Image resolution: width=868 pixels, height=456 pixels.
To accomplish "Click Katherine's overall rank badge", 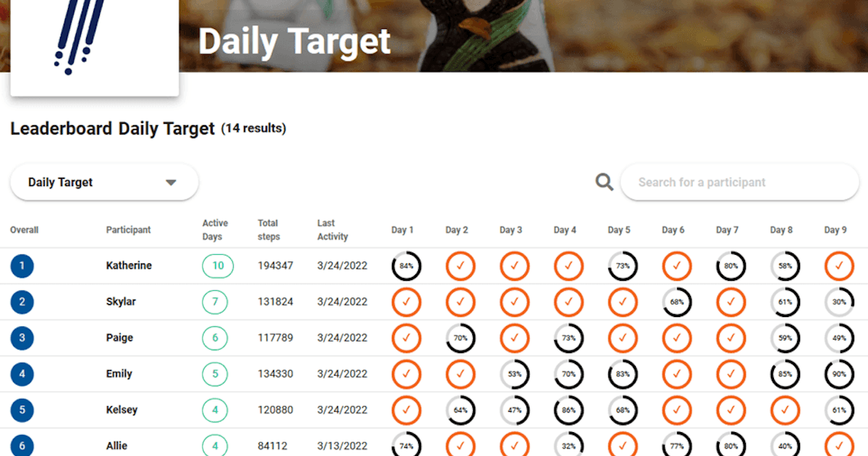I will pyautogui.click(x=22, y=266).
